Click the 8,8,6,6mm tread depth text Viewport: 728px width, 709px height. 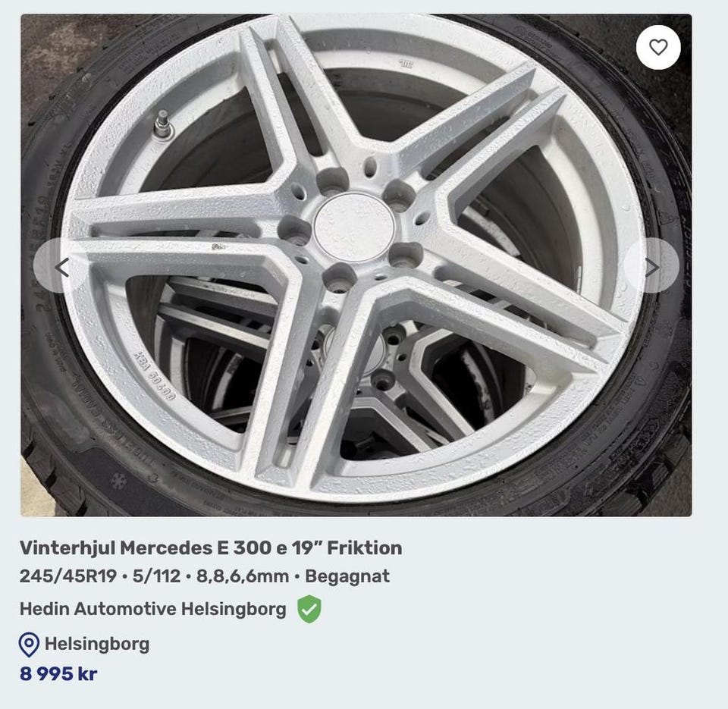[243, 576]
